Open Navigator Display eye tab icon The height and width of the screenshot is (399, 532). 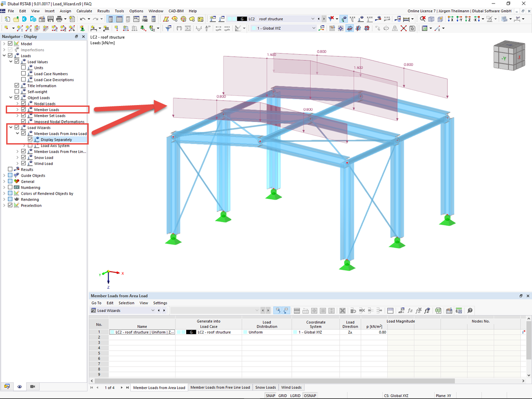(x=20, y=387)
